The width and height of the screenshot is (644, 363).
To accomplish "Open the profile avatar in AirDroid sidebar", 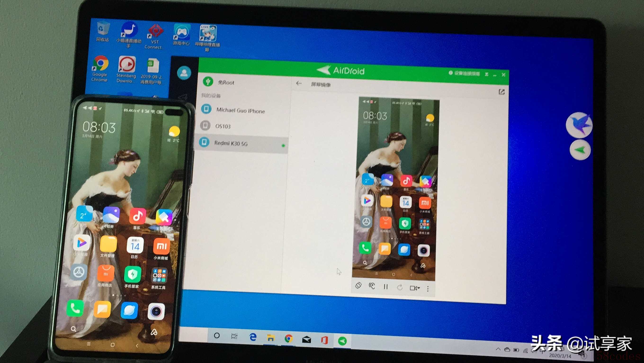I will 184,73.
